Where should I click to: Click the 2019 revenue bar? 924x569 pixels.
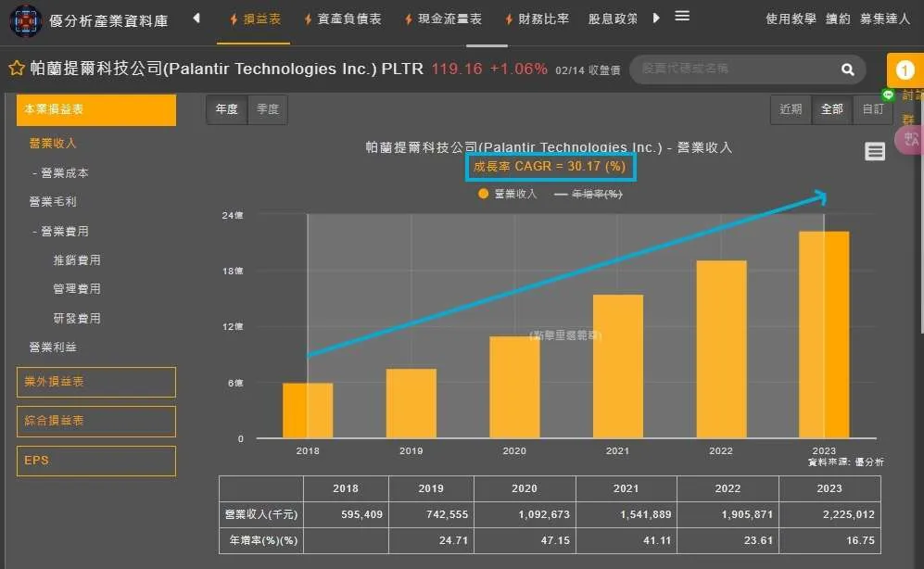point(411,403)
